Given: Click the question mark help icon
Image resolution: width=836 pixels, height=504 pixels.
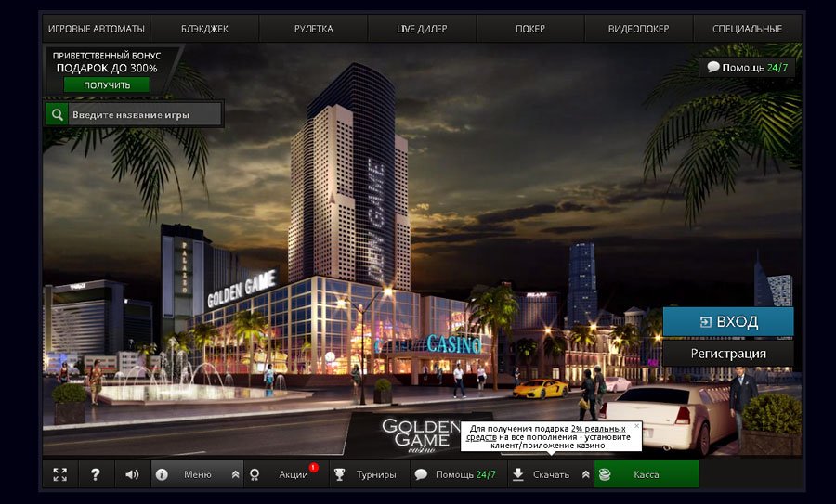Looking at the screenshot, I should (95, 474).
